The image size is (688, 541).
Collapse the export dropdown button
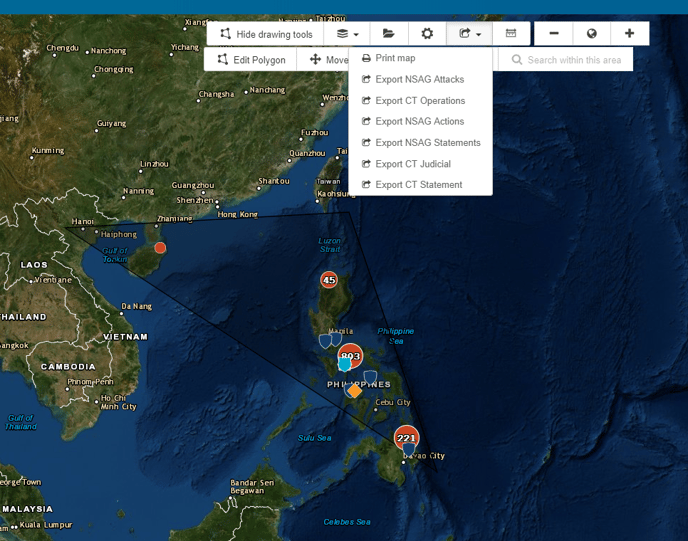coord(469,34)
